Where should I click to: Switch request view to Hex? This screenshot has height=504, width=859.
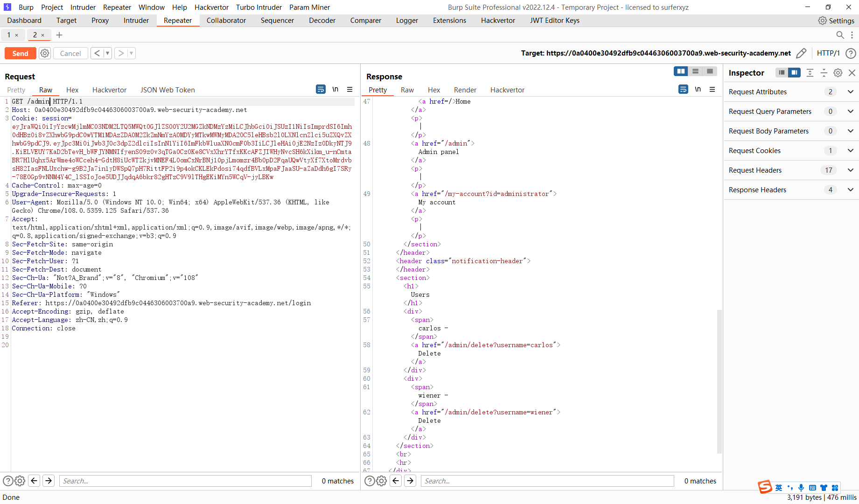point(72,90)
